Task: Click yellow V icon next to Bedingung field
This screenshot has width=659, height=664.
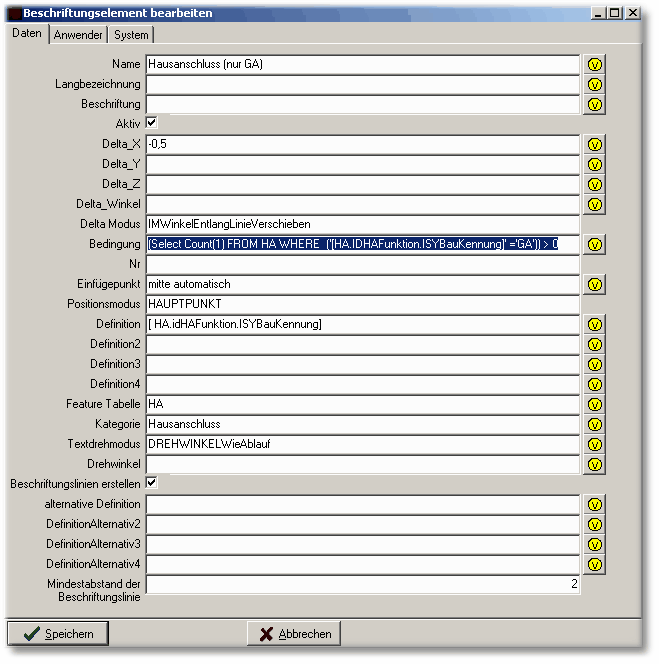Action: coord(595,244)
